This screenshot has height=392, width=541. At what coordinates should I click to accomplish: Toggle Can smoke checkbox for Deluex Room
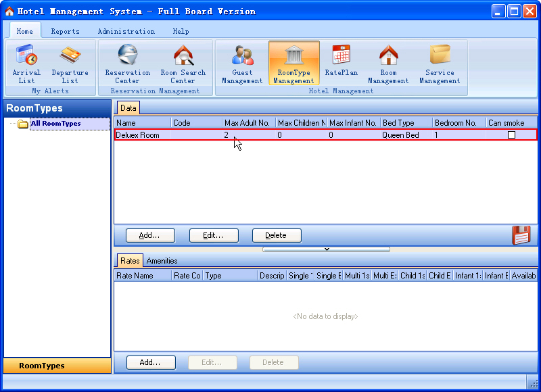click(511, 135)
